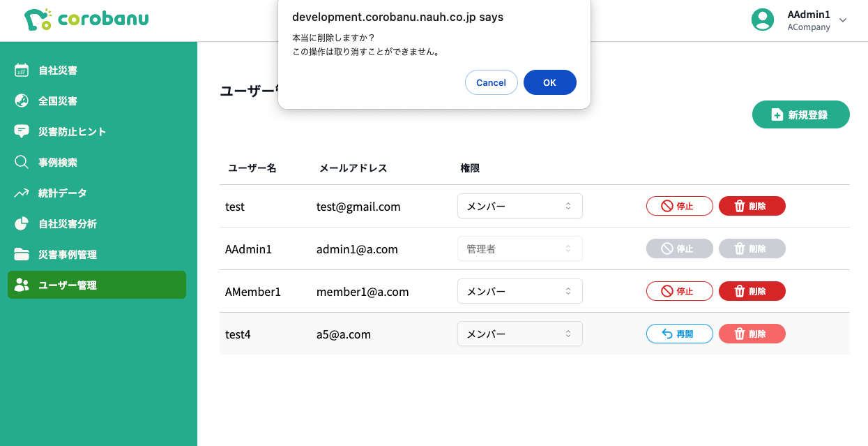Click the AAdmin1 profile avatar icon
This screenshot has width=868, height=446.
(x=763, y=20)
